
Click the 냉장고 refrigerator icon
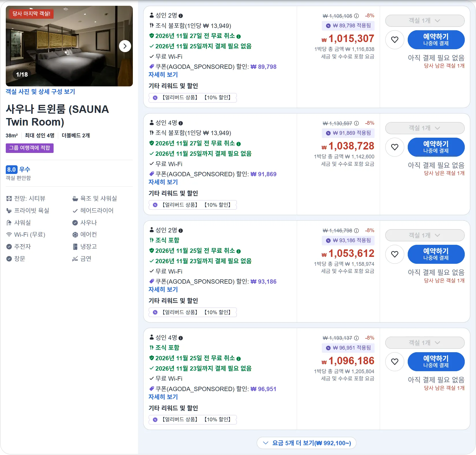pyautogui.click(x=75, y=247)
